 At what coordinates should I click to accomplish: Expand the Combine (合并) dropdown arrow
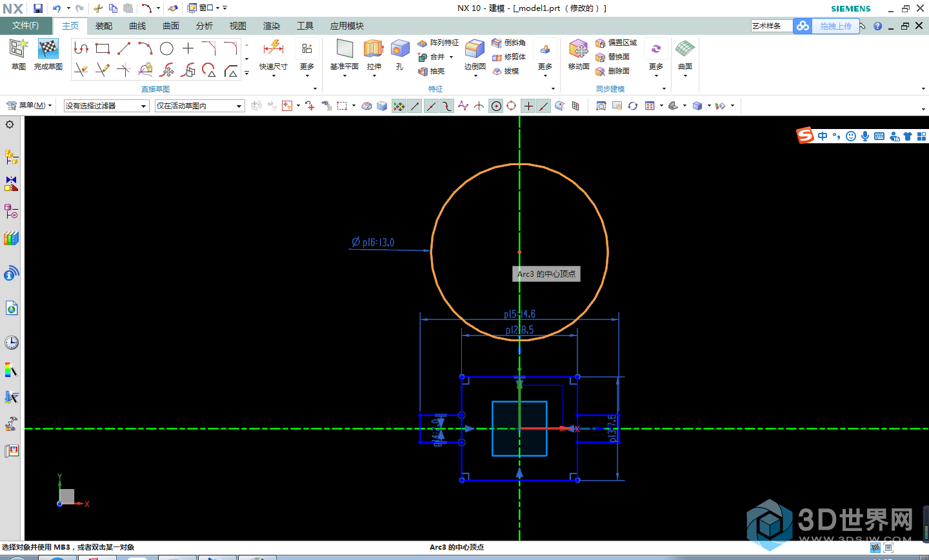coord(451,57)
